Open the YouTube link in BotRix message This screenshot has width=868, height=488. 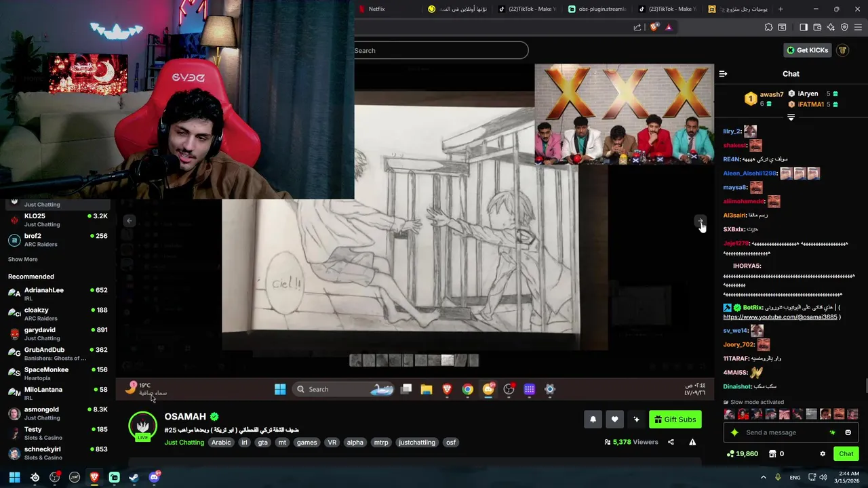(780, 317)
